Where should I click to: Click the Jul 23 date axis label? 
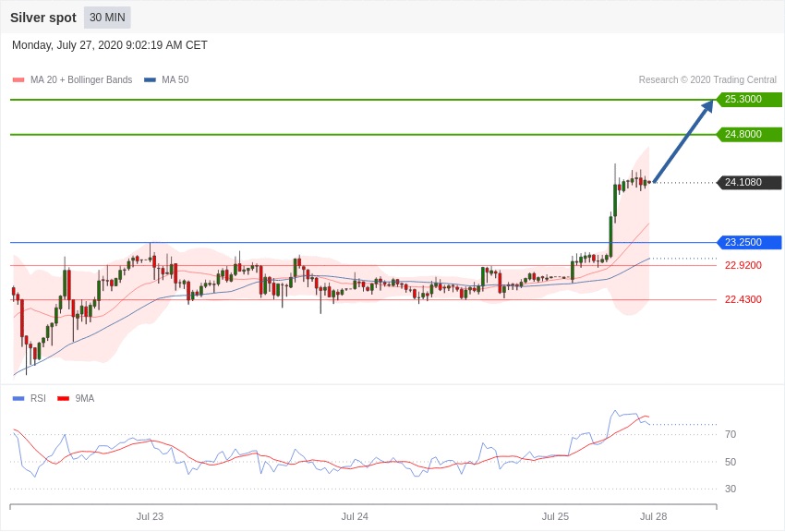(x=150, y=516)
